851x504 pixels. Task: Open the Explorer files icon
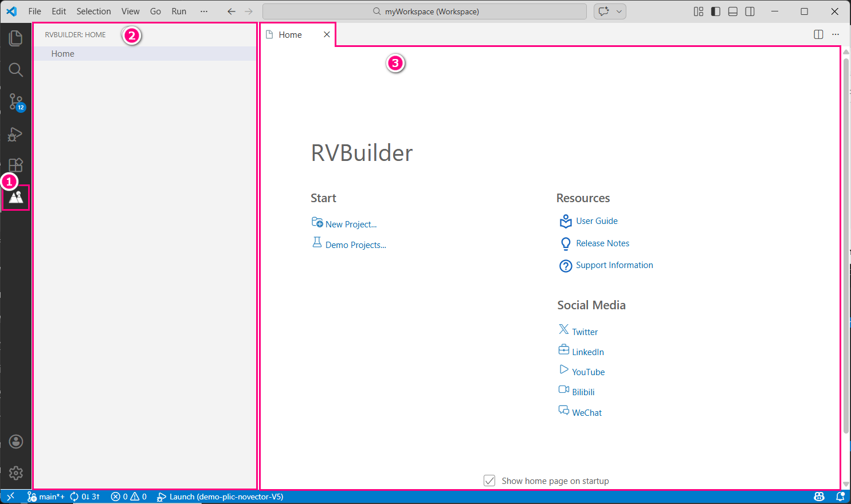15,38
